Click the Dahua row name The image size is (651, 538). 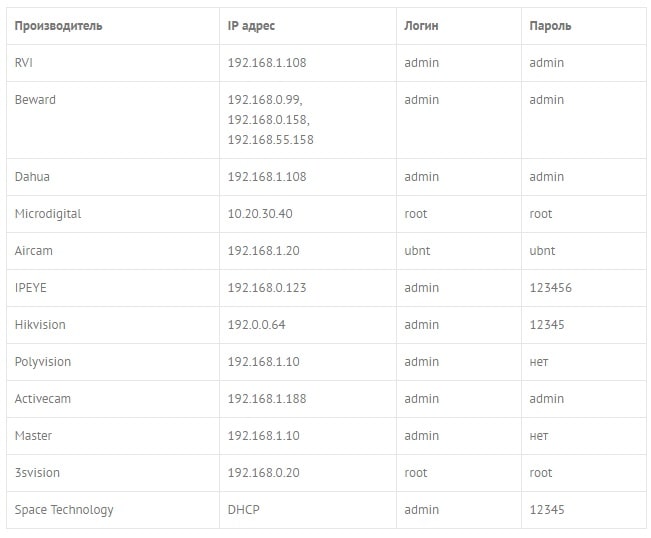pos(32,176)
